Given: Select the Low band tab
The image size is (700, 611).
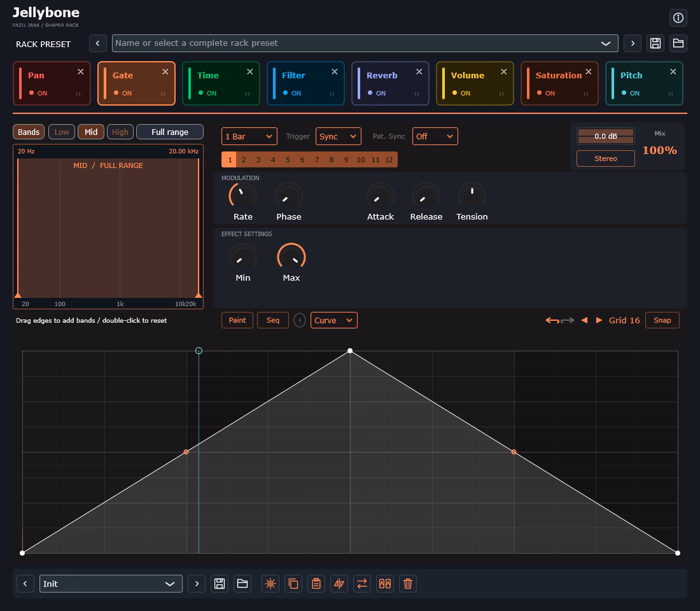Looking at the screenshot, I should (x=62, y=132).
